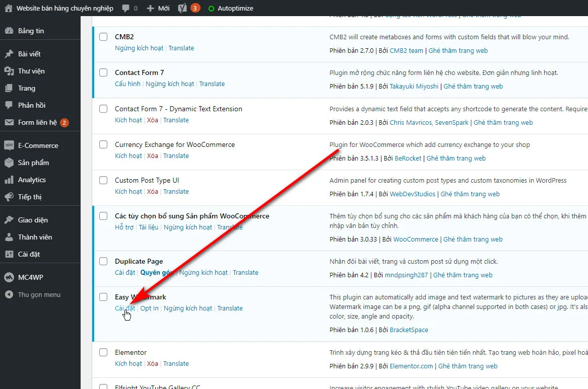Click the Analytics bar chart icon

click(x=9, y=180)
